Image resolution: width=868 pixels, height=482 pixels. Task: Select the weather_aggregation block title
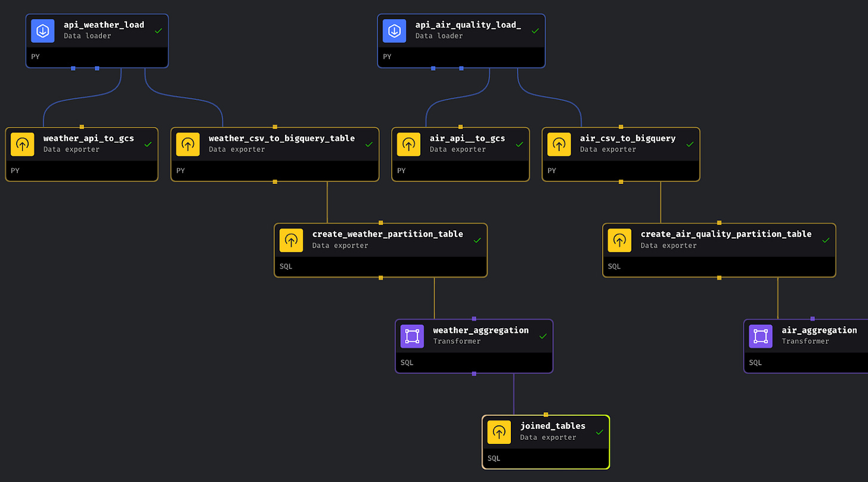480,330
